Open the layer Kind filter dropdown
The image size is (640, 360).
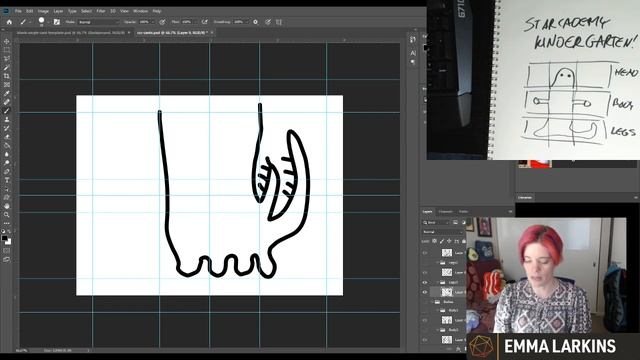(436, 222)
